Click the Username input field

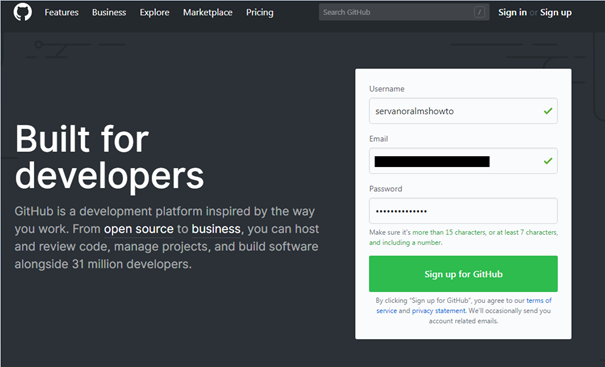click(463, 111)
